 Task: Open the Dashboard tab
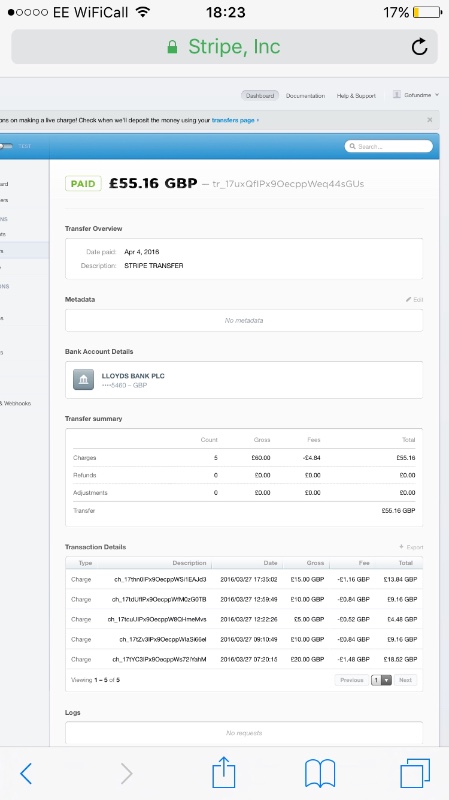point(260,95)
